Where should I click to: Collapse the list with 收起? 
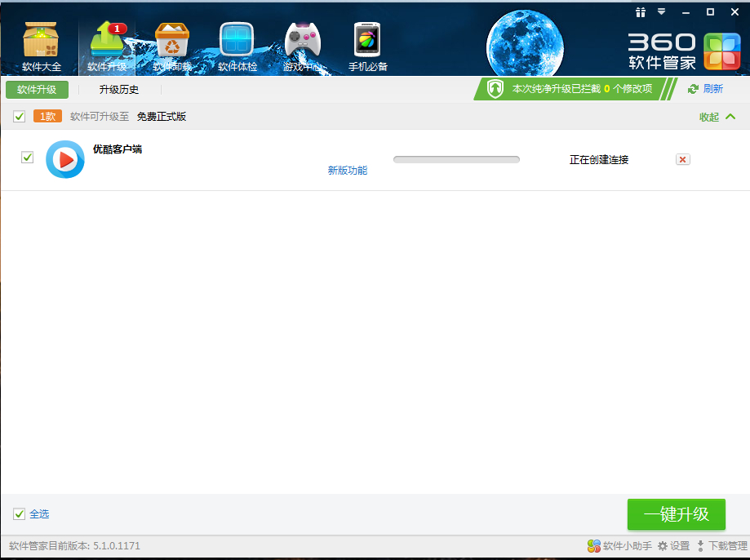(717, 117)
